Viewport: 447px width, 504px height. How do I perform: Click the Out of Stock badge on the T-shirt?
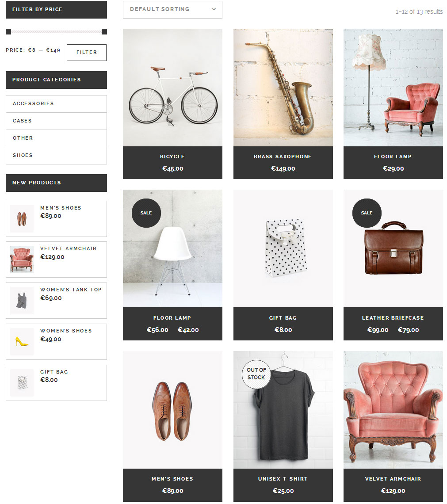256,374
